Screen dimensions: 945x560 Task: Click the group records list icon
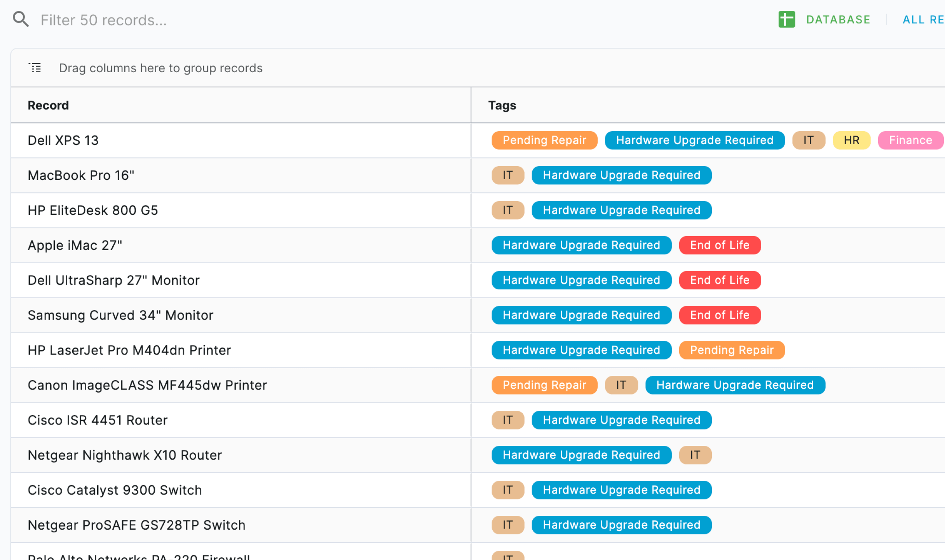click(x=35, y=68)
